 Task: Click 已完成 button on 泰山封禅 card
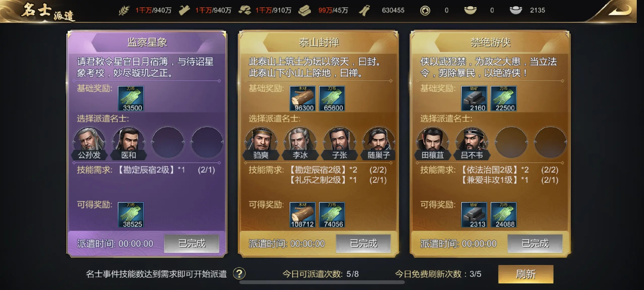[363, 243]
